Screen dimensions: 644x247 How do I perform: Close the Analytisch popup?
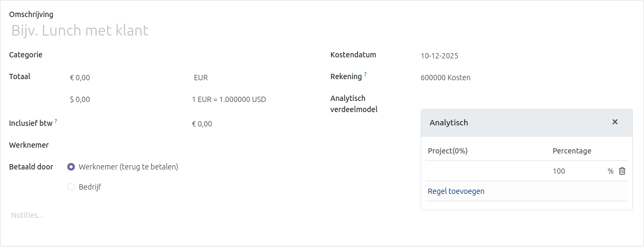(x=615, y=122)
